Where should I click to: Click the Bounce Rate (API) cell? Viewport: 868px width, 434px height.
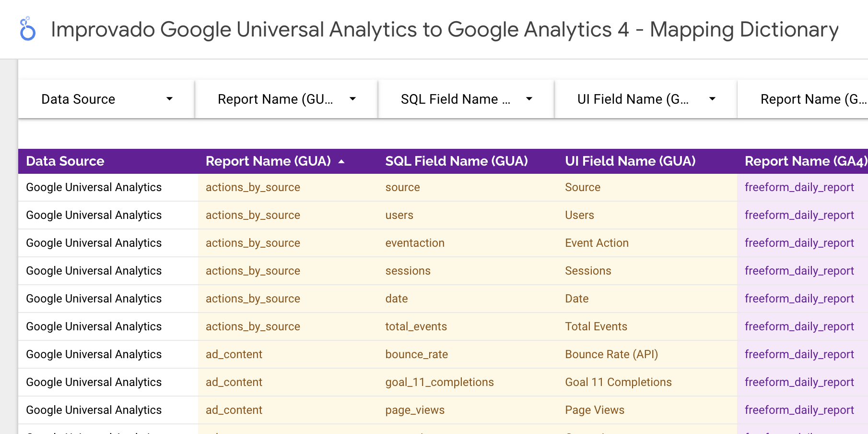click(x=611, y=354)
